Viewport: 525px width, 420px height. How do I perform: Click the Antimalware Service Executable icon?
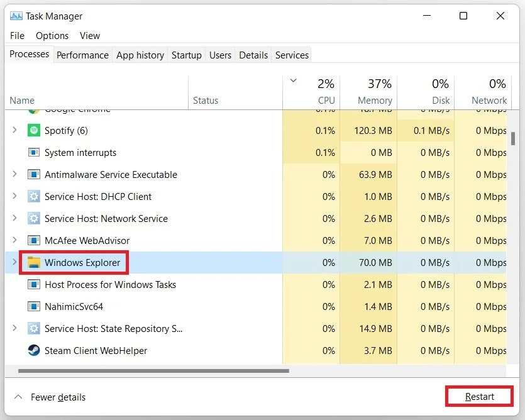(x=34, y=175)
